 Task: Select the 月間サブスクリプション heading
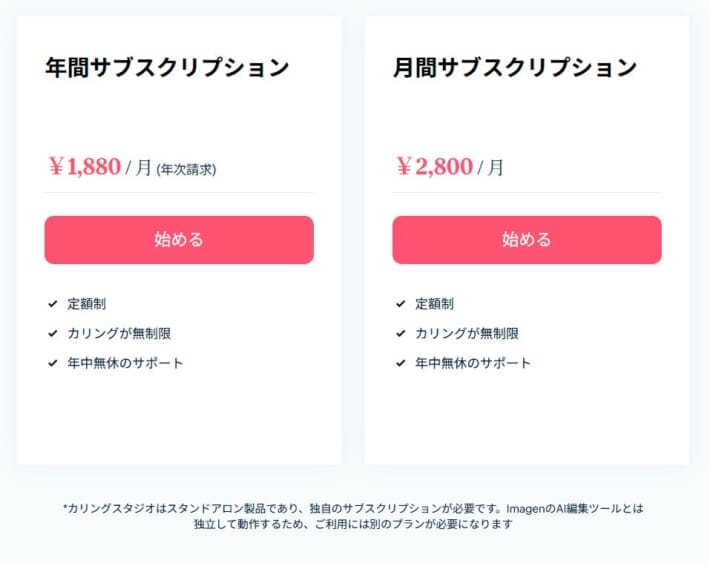click(x=515, y=67)
